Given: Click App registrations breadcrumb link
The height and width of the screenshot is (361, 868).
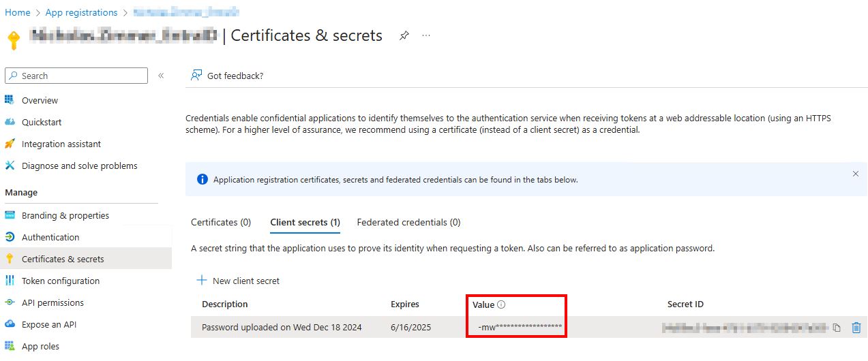Looking at the screenshot, I should [81, 12].
